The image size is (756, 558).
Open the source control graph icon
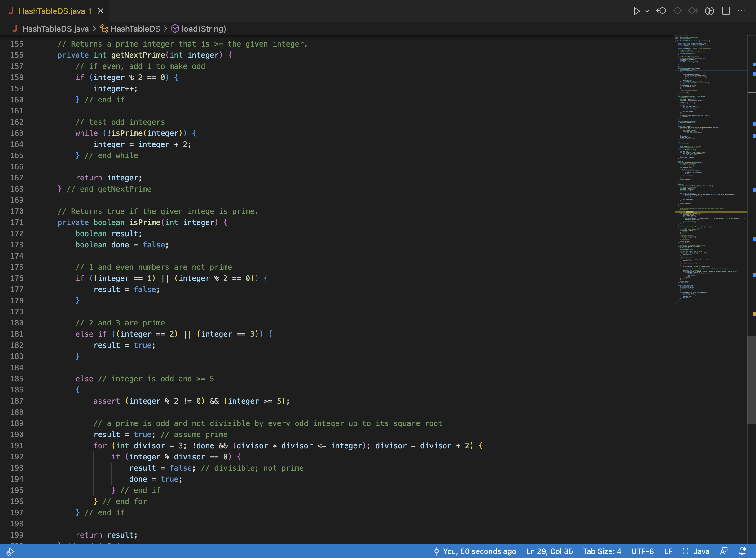[x=710, y=11]
